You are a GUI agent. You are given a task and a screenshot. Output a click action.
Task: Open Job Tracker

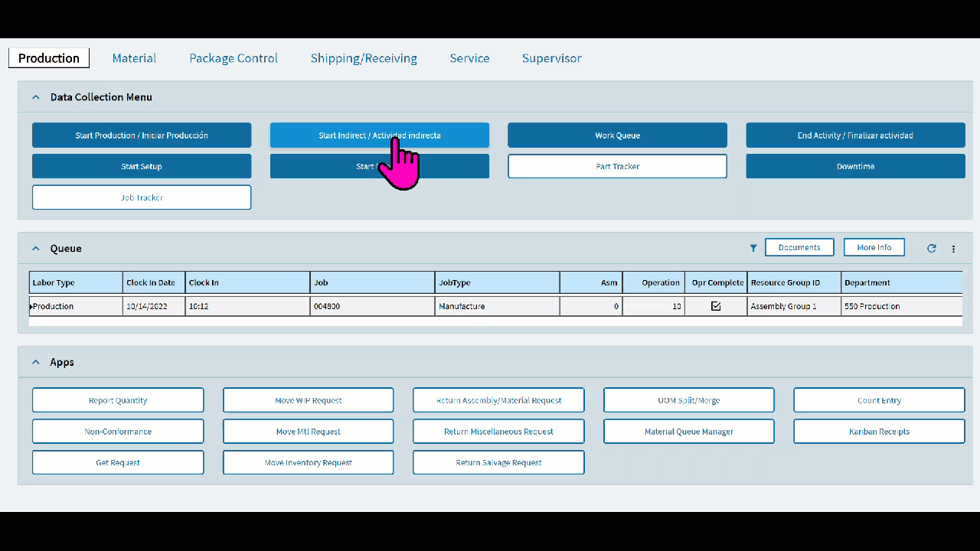click(x=142, y=197)
